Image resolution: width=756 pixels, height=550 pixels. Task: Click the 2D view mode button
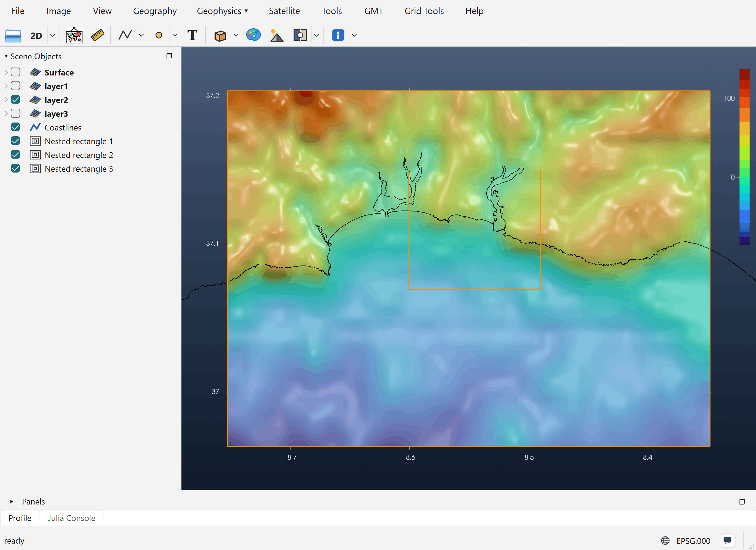[36, 35]
